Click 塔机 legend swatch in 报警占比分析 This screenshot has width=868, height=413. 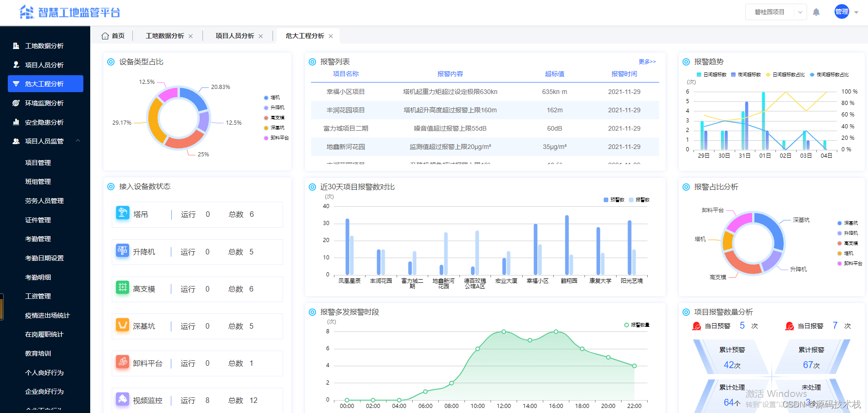pyautogui.click(x=840, y=253)
